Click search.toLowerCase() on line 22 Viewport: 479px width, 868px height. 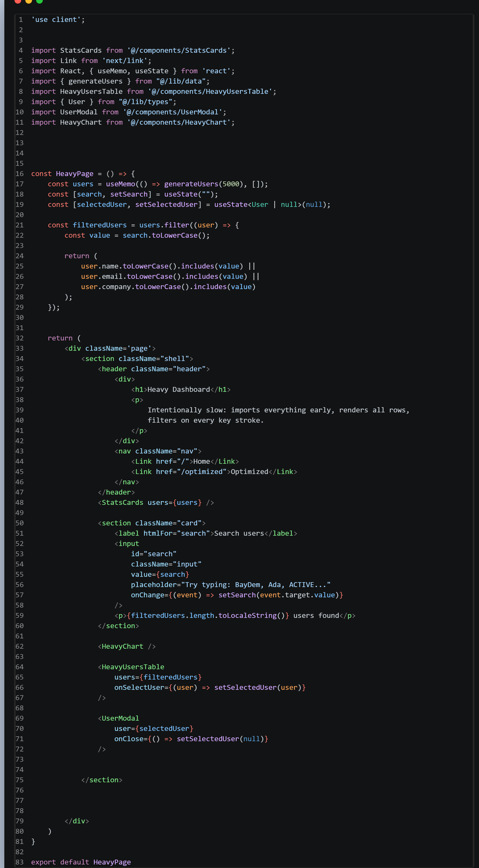164,236
